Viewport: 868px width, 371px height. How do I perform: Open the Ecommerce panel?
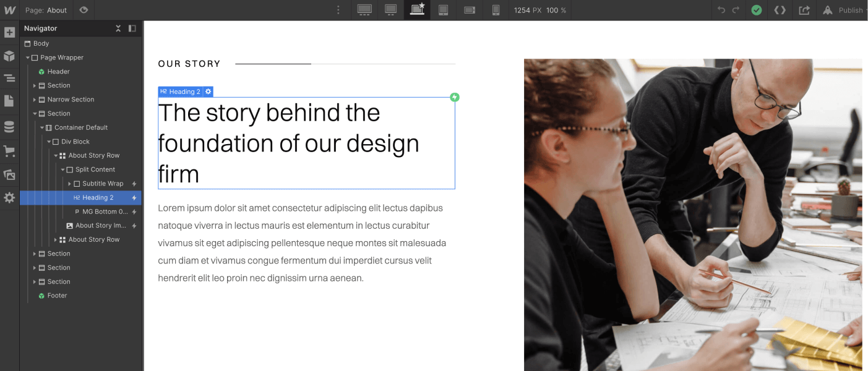pyautogui.click(x=9, y=151)
